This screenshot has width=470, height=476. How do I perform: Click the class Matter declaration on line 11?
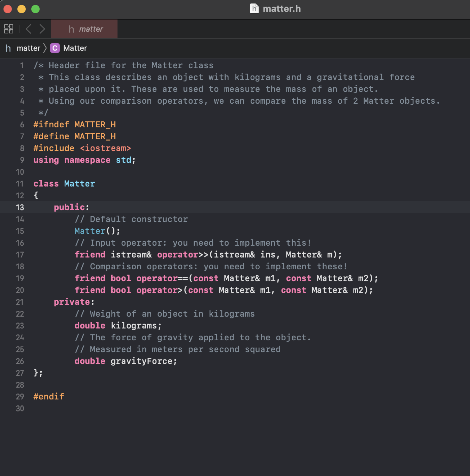click(x=64, y=183)
